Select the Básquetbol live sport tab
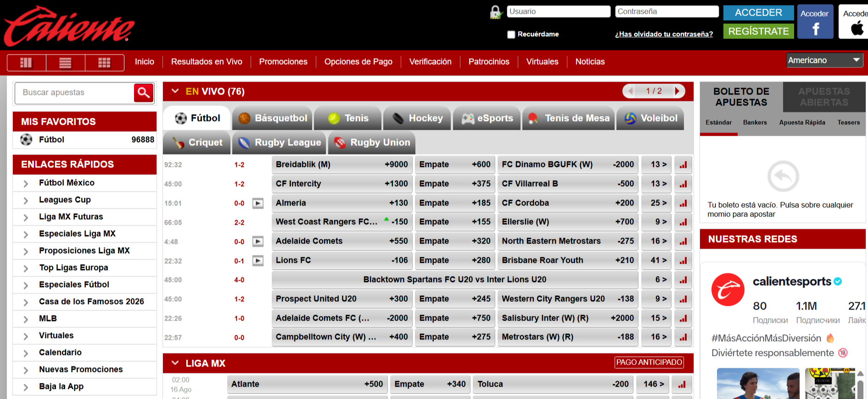Viewport: 868px width, 399px height. tap(272, 118)
